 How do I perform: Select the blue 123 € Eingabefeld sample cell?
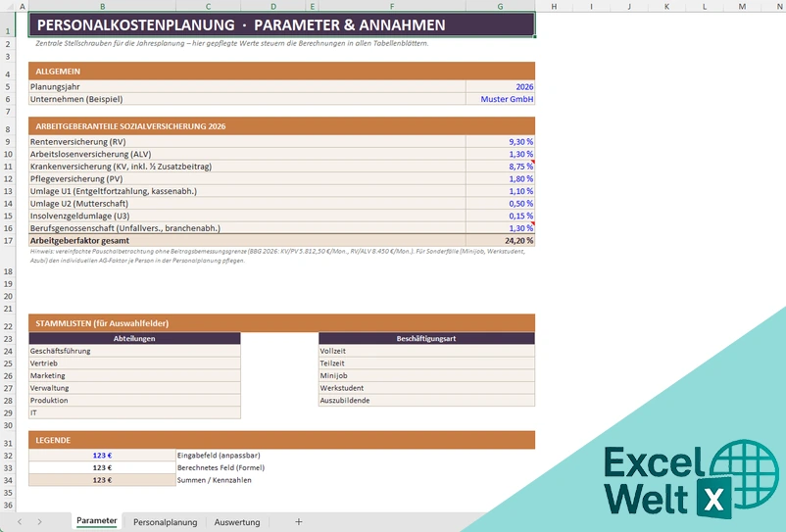(102, 456)
